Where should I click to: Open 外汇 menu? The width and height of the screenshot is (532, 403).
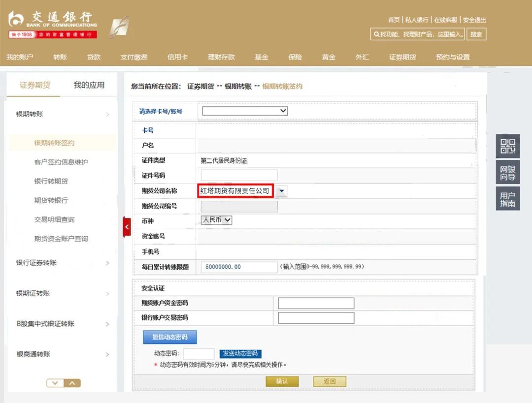tap(362, 57)
